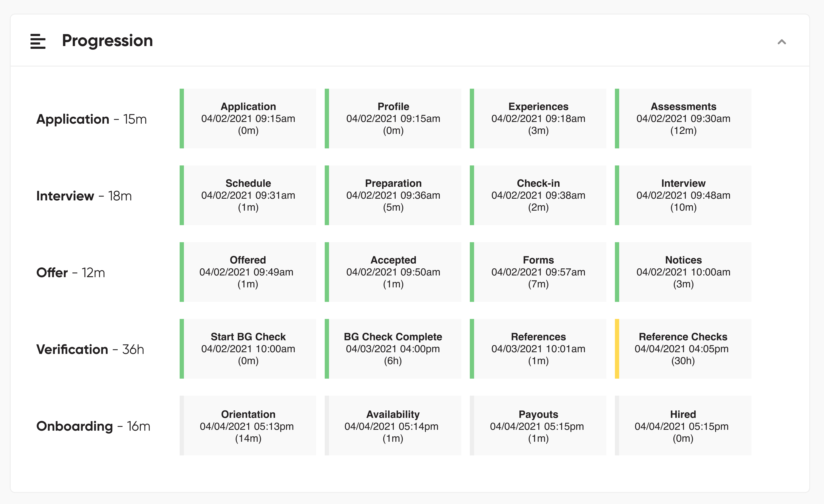Open the Notices step card
The image size is (824, 504).
pyautogui.click(x=683, y=272)
